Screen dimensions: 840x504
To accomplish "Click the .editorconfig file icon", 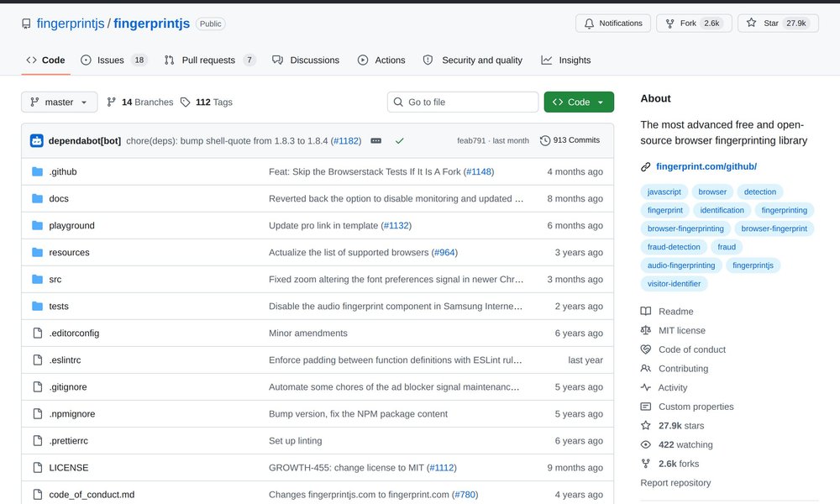I will coord(38,333).
